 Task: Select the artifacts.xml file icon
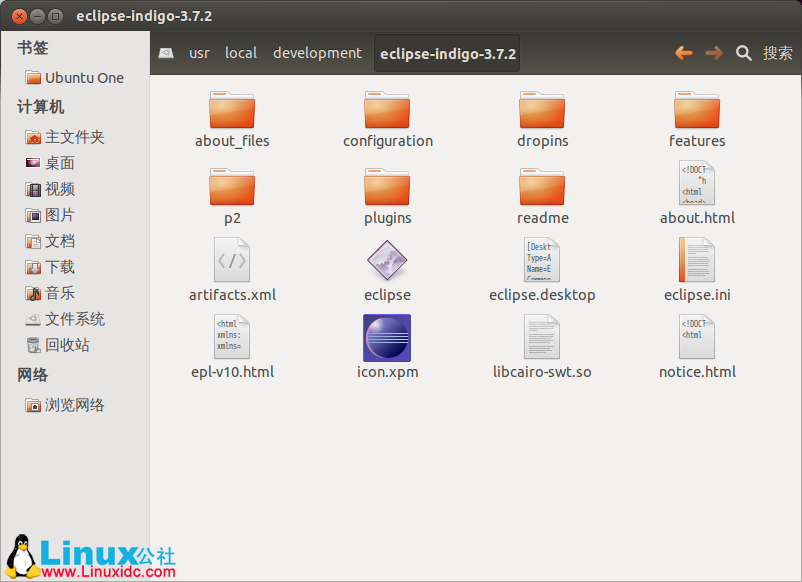pos(232,259)
